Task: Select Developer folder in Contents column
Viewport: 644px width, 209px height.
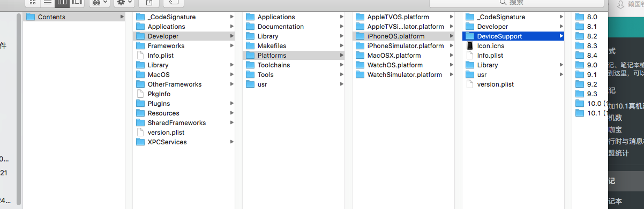Action: 184,36
